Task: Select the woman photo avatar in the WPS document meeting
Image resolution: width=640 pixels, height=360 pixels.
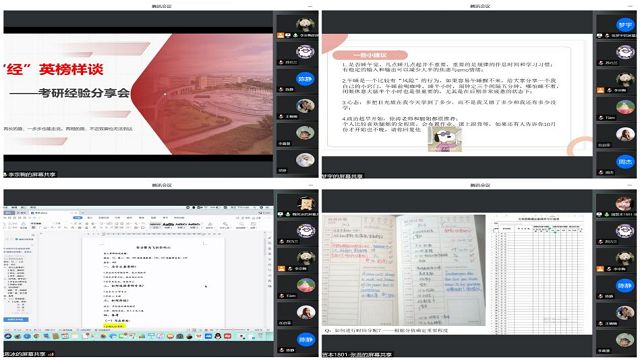Action: (305, 312)
